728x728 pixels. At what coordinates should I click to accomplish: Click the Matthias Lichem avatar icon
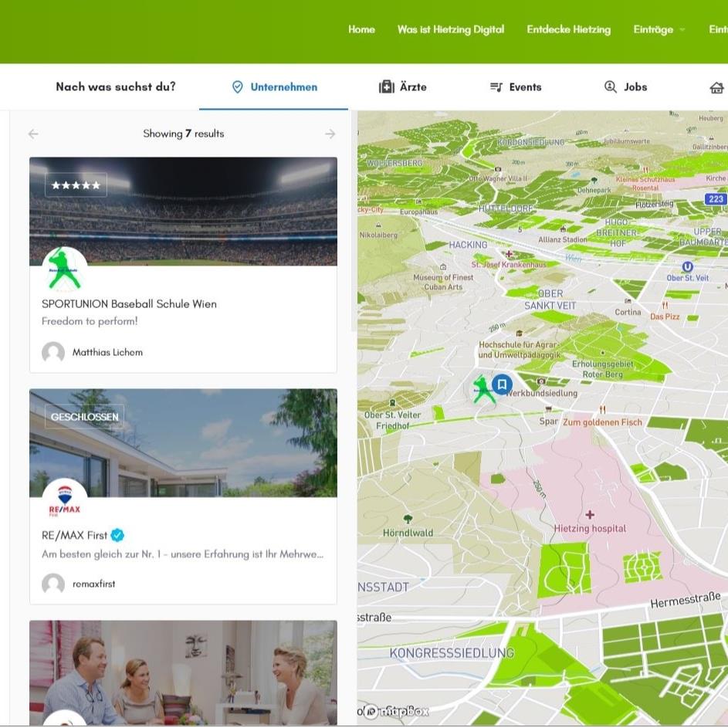[x=53, y=352]
